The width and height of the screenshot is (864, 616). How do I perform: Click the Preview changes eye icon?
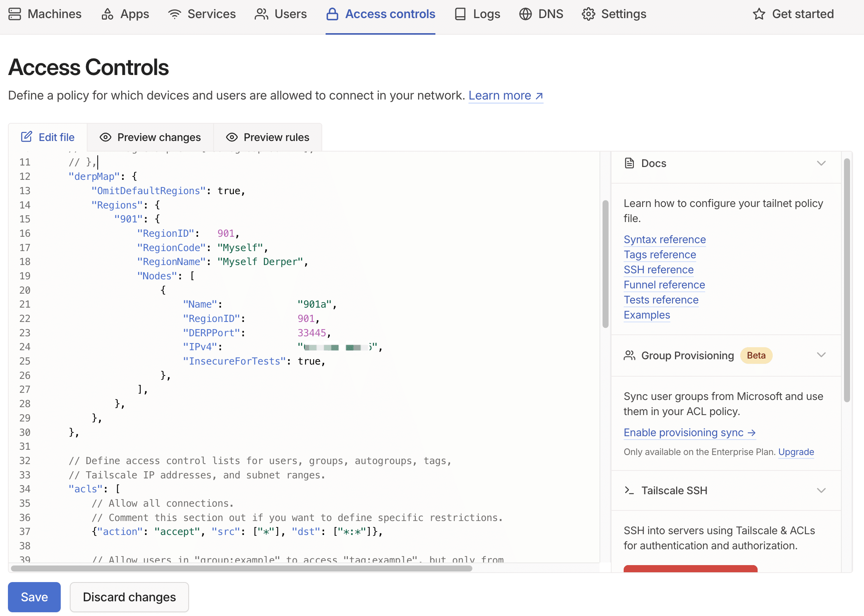106,137
